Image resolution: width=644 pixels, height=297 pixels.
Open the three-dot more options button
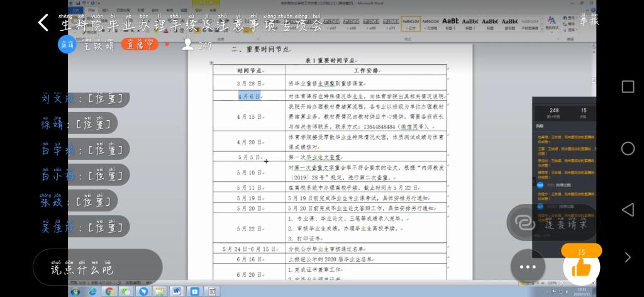(x=528, y=267)
